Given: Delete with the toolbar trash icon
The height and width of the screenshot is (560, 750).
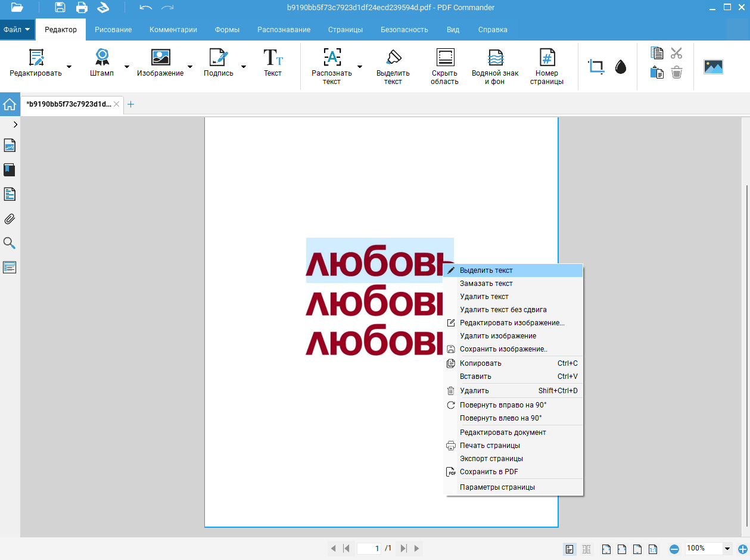Looking at the screenshot, I should [x=676, y=73].
